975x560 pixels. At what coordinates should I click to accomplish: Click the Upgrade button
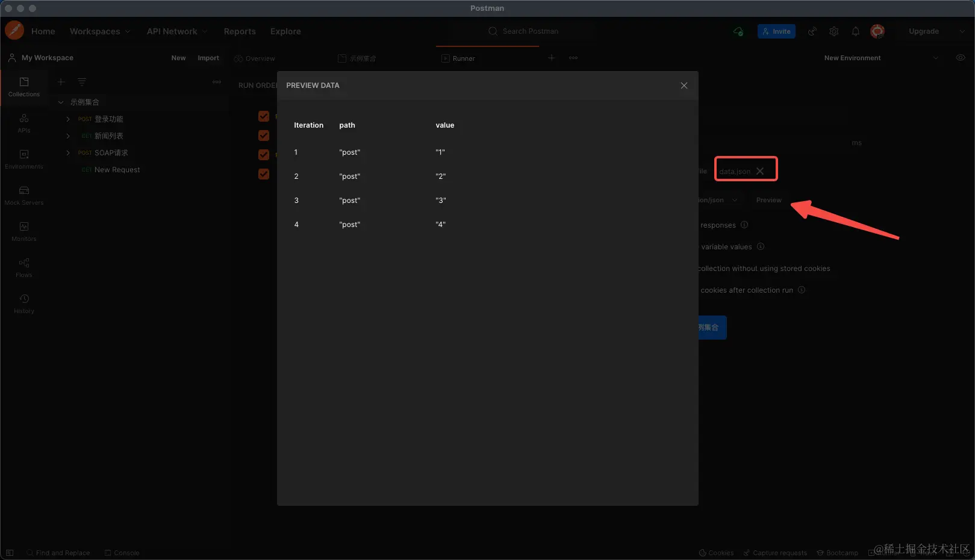[924, 31]
